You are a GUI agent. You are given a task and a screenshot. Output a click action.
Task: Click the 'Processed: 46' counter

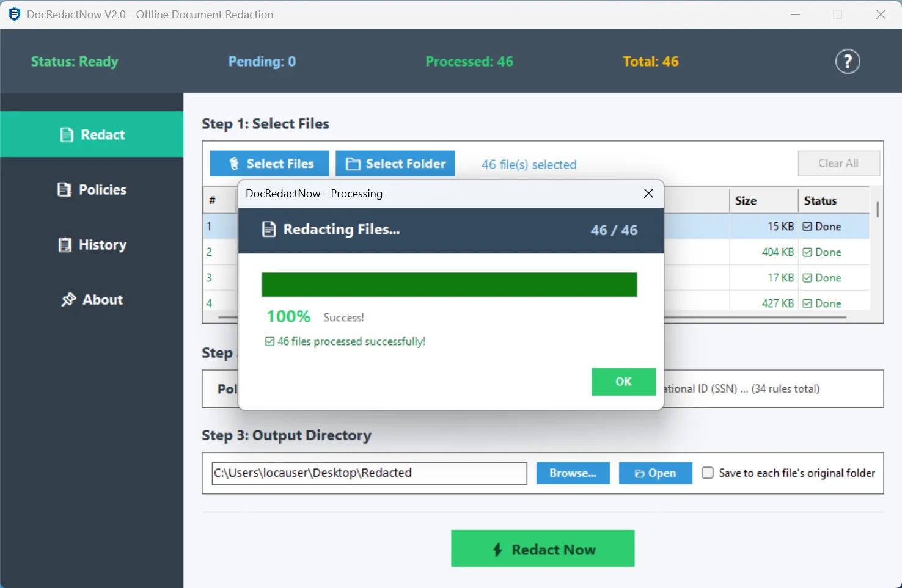click(x=469, y=62)
